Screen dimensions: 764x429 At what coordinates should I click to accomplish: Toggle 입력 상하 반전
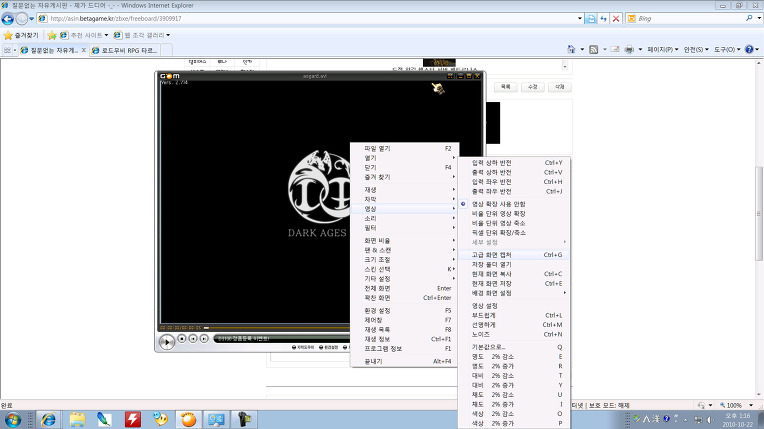(514, 163)
